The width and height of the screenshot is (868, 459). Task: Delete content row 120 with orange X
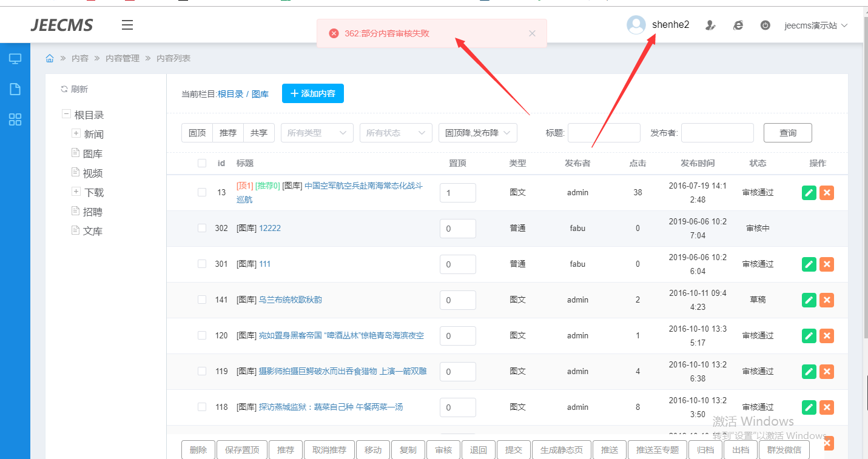pos(827,336)
